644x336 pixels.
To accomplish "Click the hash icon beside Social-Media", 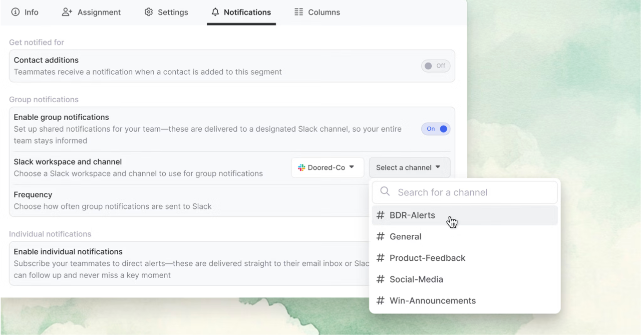I will [380, 280].
